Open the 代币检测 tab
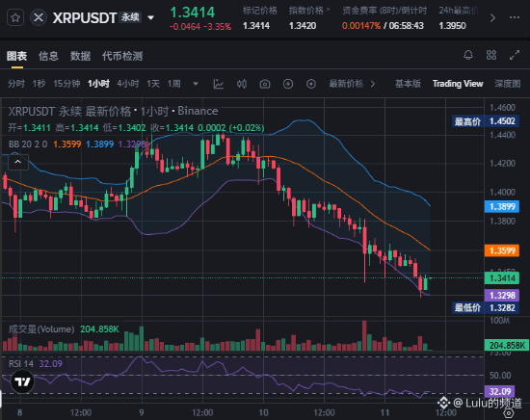This screenshot has width=530, height=420. 122,56
